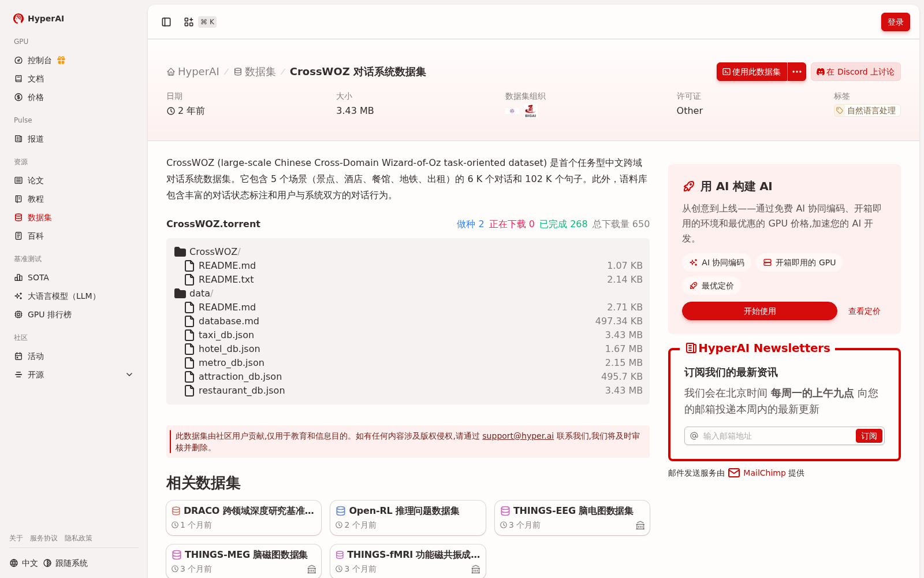Click file icon of restaurant_db.json
This screenshot has height=578, width=924.
point(189,390)
